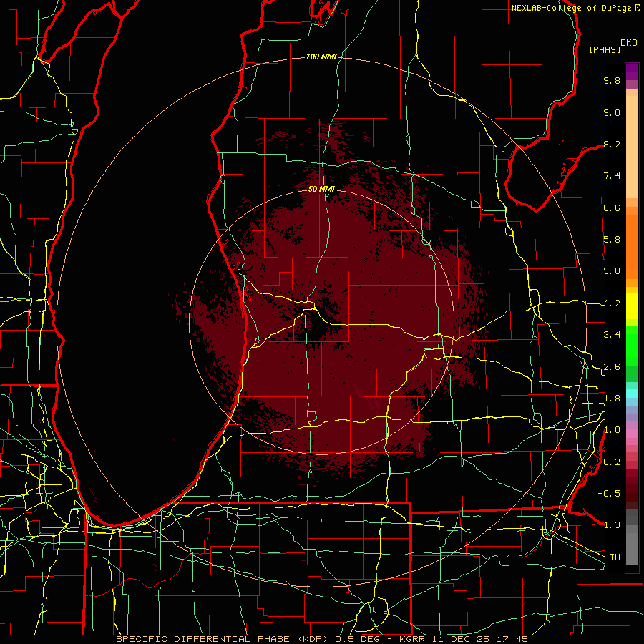
Task: Click the [PHAS] units label
Action: point(605,49)
